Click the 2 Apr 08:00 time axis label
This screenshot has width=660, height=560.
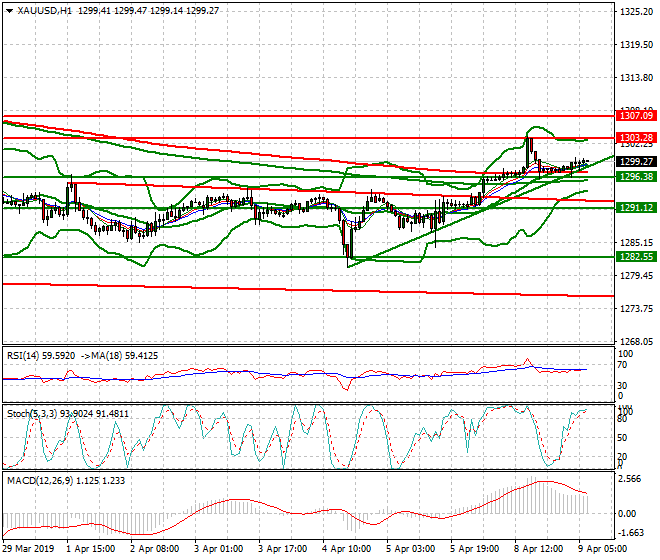pyautogui.click(x=154, y=549)
